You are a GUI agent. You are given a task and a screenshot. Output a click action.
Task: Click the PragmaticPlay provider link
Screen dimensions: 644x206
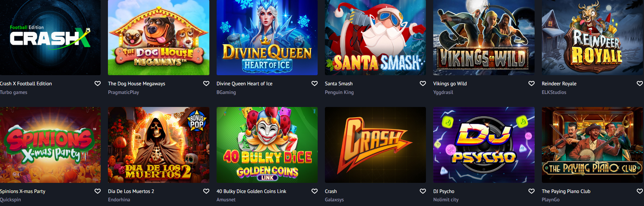(124, 92)
